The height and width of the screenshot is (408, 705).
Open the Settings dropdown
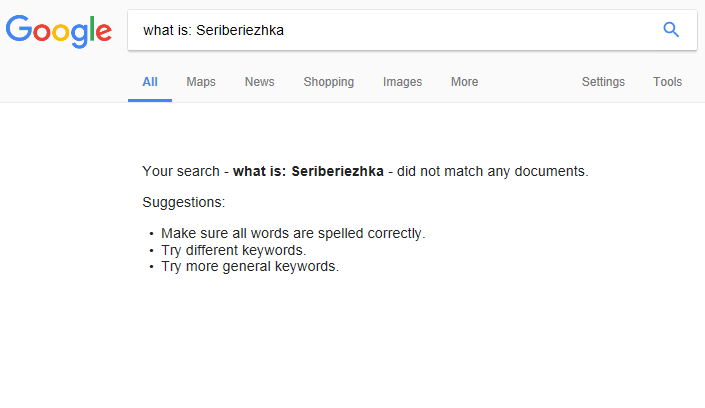pyautogui.click(x=603, y=82)
